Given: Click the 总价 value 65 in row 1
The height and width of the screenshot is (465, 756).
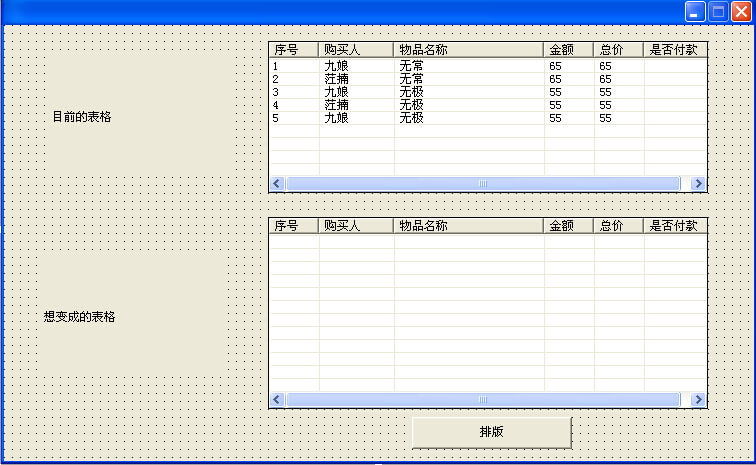Looking at the screenshot, I should pos(606,66).
